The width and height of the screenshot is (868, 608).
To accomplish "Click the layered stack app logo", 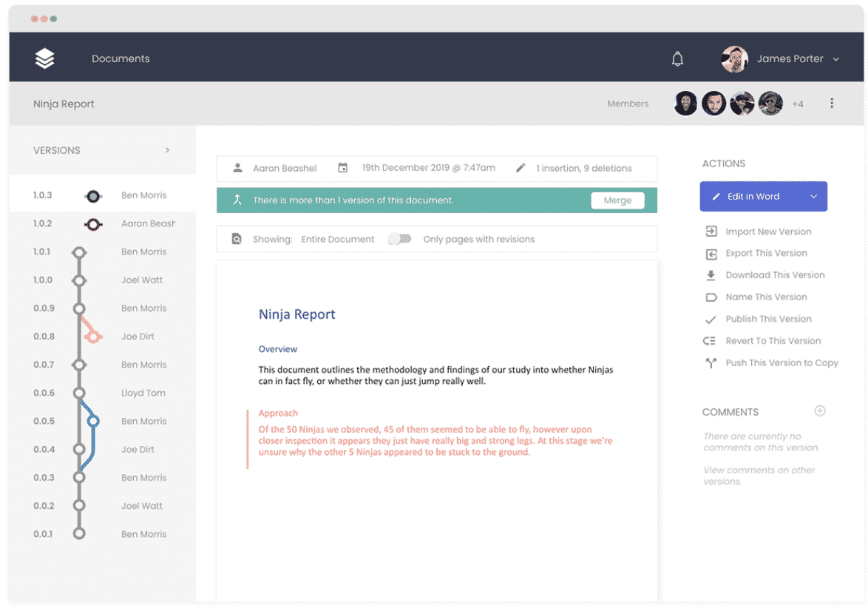I will tap(45, 58).
